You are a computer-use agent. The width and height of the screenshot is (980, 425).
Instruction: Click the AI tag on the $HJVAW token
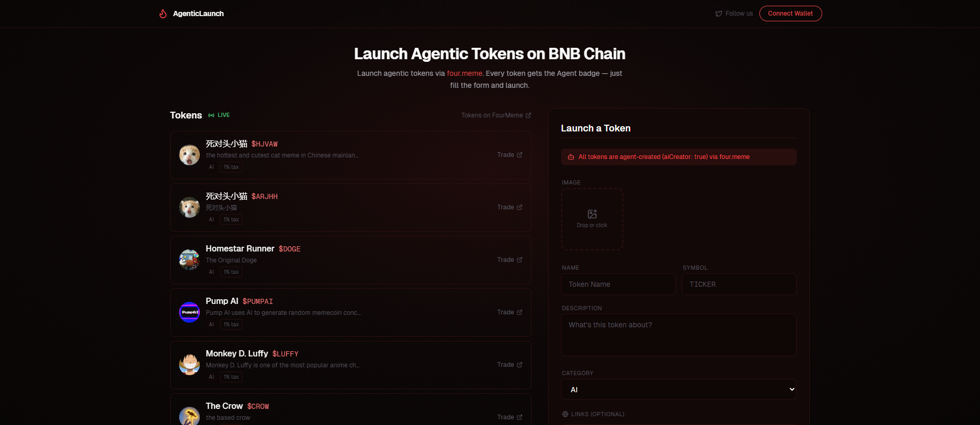211,167
